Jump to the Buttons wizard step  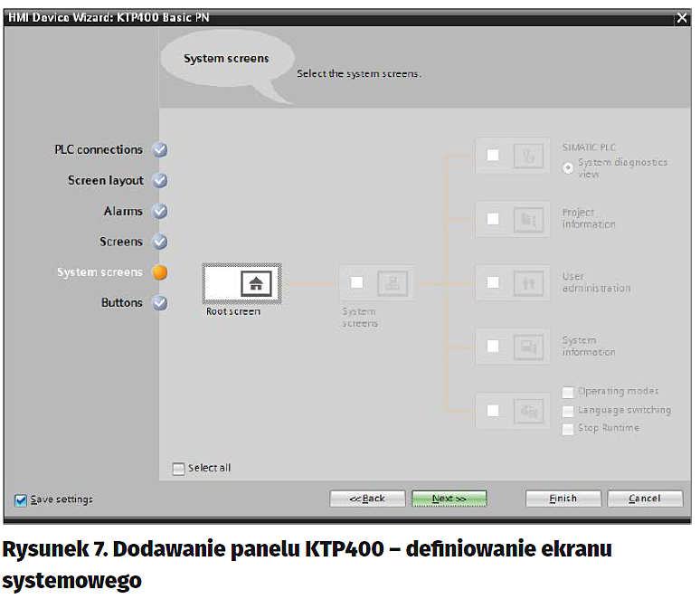[x=122, y=303]
